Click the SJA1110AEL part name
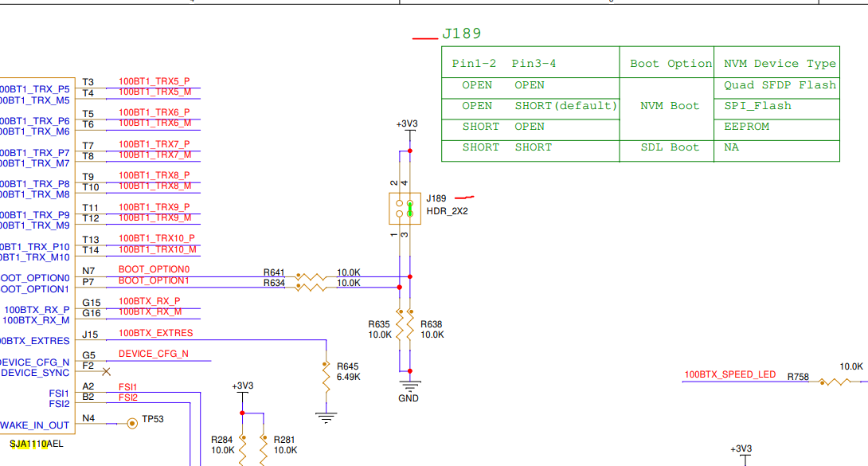Image resolution: width=868 pixels, height=466 pixels. tap(37, 444)
